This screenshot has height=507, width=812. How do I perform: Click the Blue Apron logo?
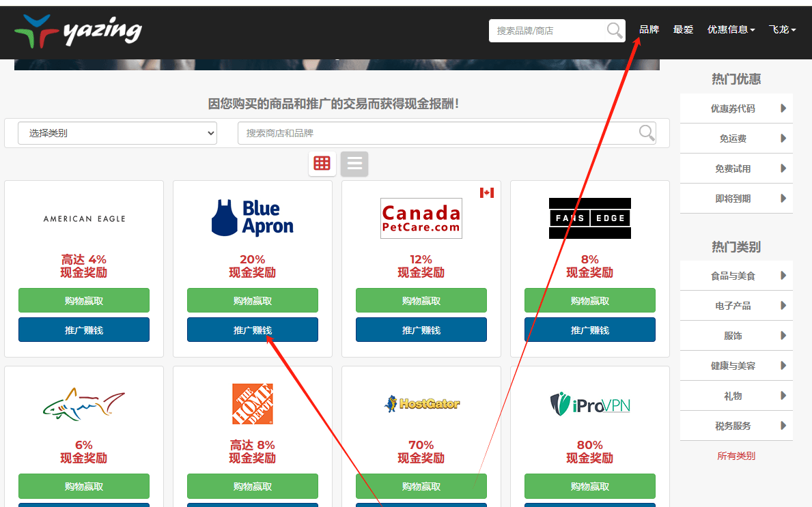click(x=253, y=218)
